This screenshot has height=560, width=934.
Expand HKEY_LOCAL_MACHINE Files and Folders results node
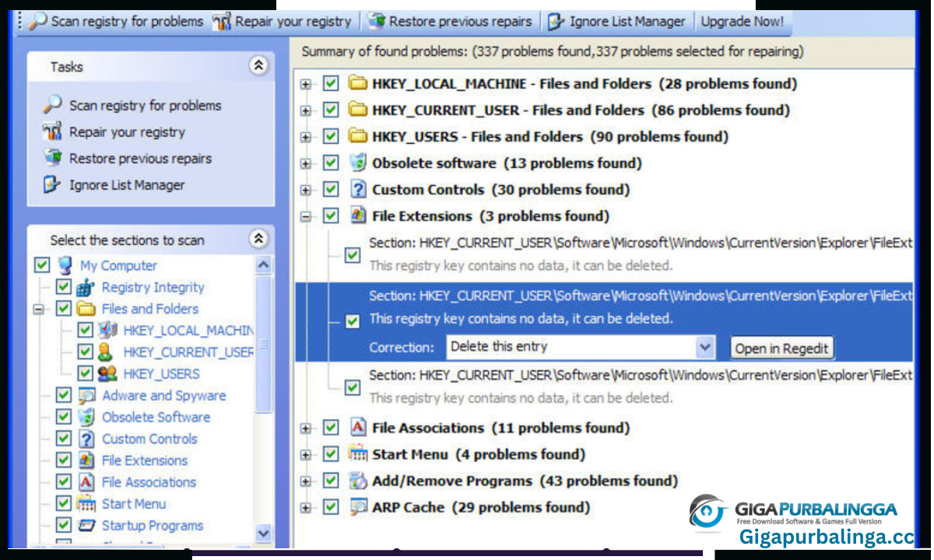(306, 84)
